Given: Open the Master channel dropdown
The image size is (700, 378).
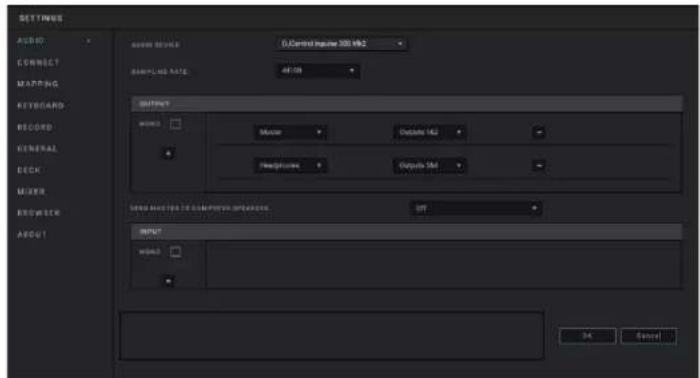Looking at the screenshot, I should [290, 132].
